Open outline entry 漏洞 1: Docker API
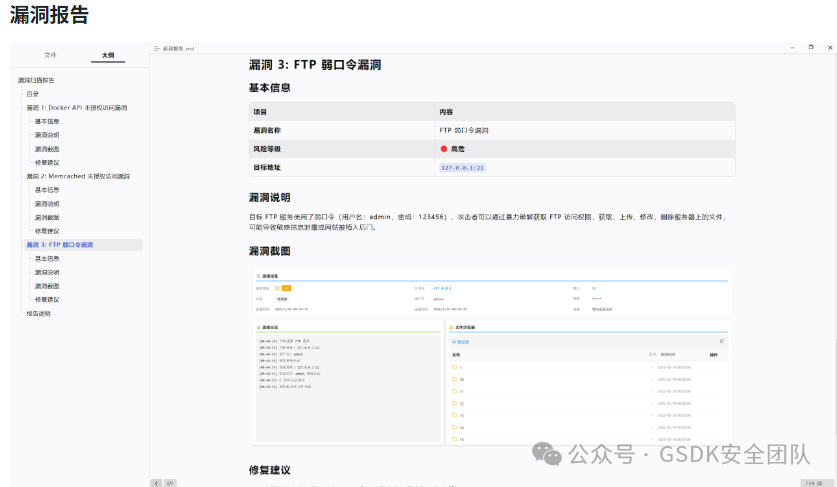 point(77,107)
